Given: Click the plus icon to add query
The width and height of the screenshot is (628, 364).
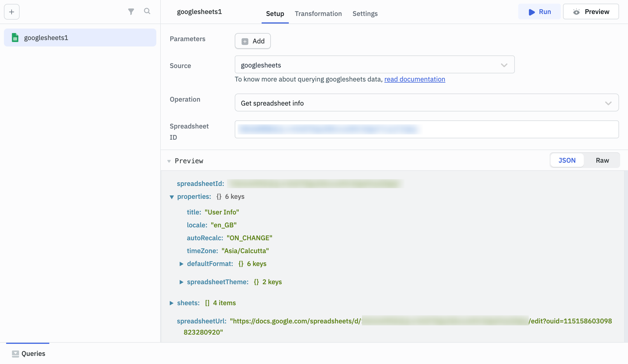Looking at the screenshot, I should (x=11, y=12).
